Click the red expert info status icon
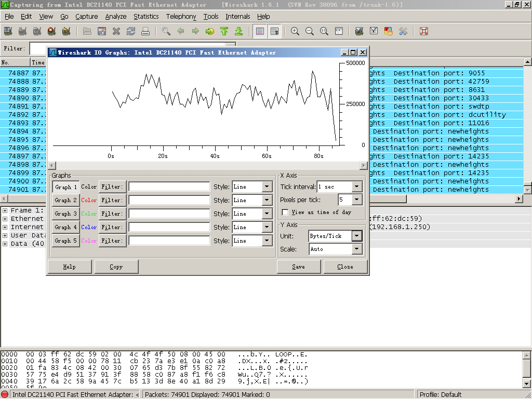Screen dimensions: 532x399 coord(5,394)
